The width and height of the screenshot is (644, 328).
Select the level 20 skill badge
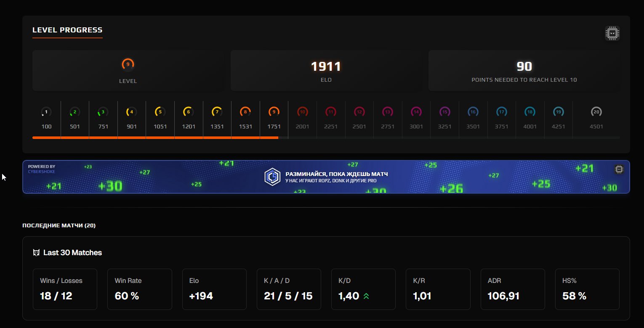[597, 112]
